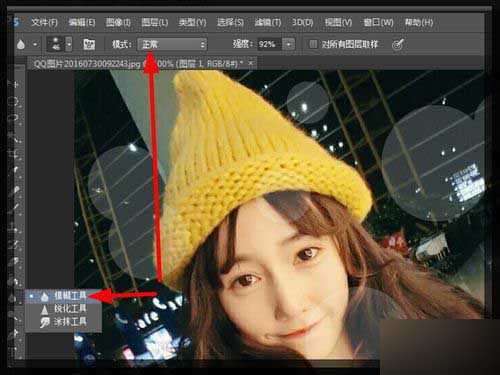The height and width of the screenshot is (375, 500).
Task: Select the Brush tool
Action: click(x=15, y=208)
